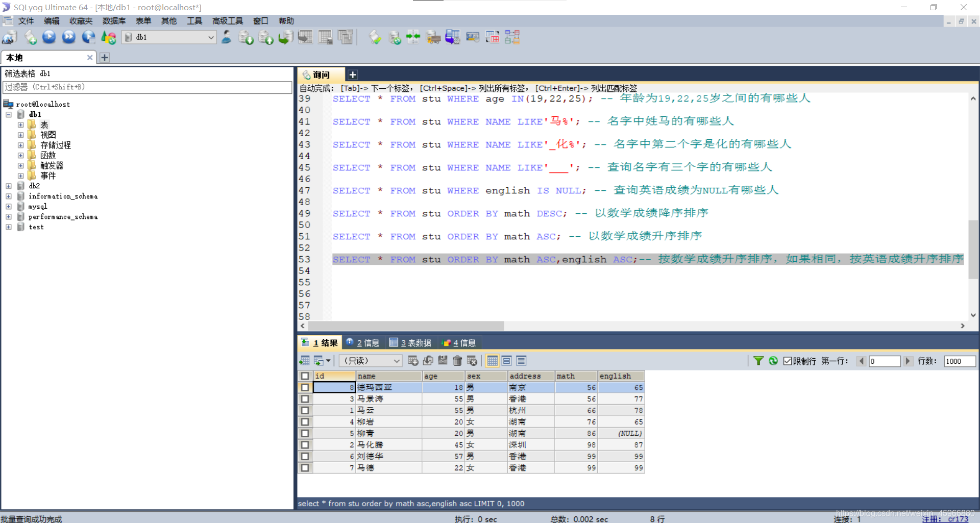This screenshot has height=523, width=980.
Task: Open the Query Builder icon
Action: (x=493, y=37)
